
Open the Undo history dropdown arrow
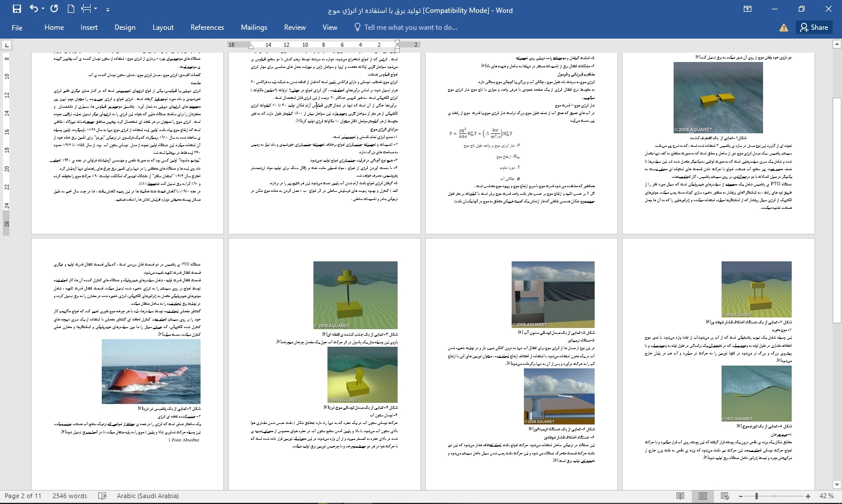point(43,9)
